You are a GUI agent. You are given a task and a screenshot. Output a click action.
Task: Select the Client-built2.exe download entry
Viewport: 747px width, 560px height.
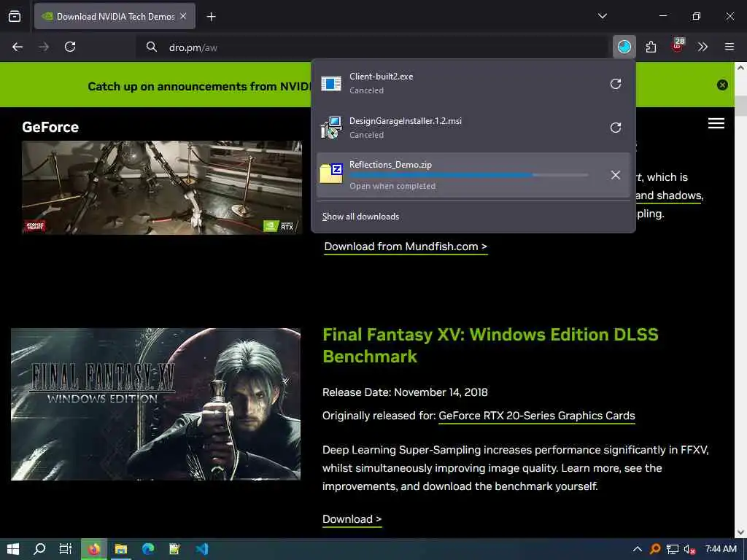[x=473, y=83]
